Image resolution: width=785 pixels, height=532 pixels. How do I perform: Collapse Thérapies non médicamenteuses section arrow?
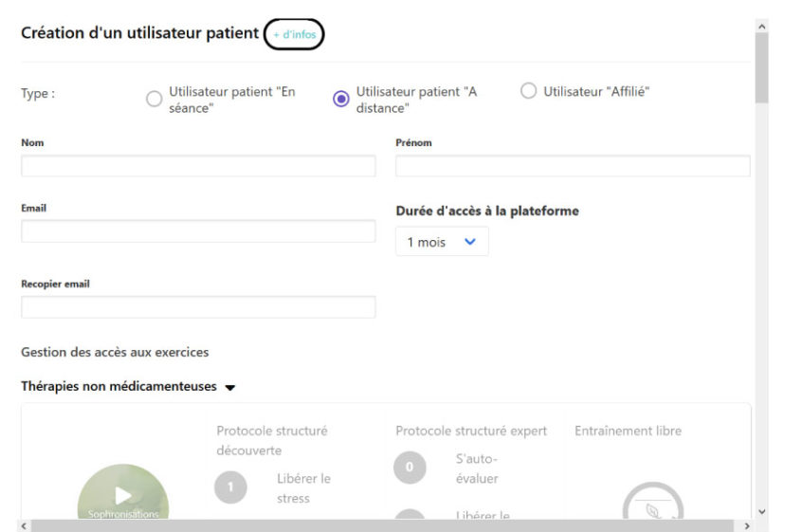pos(229,387)
